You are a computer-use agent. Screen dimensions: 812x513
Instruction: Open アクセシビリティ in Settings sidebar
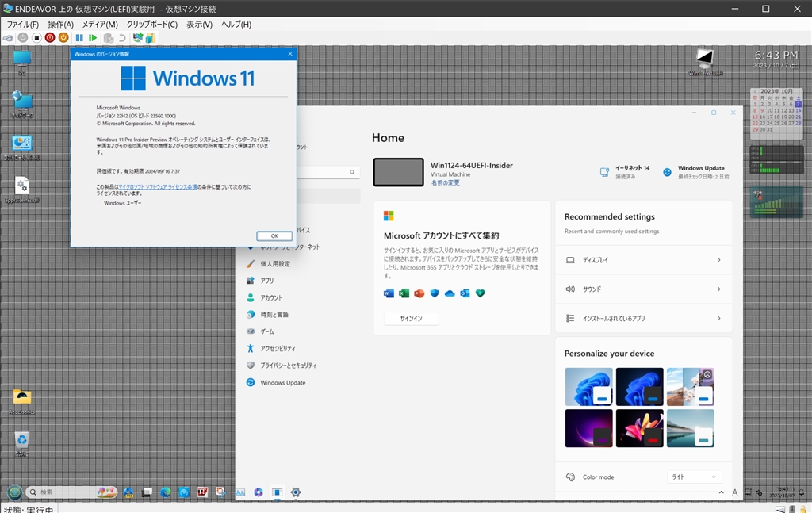pos(278,348)
